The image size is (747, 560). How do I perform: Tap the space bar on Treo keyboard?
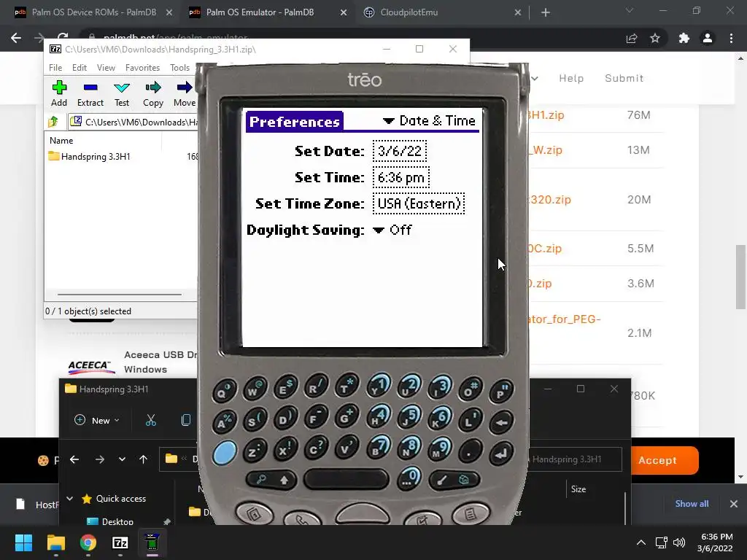pos(347,479)
